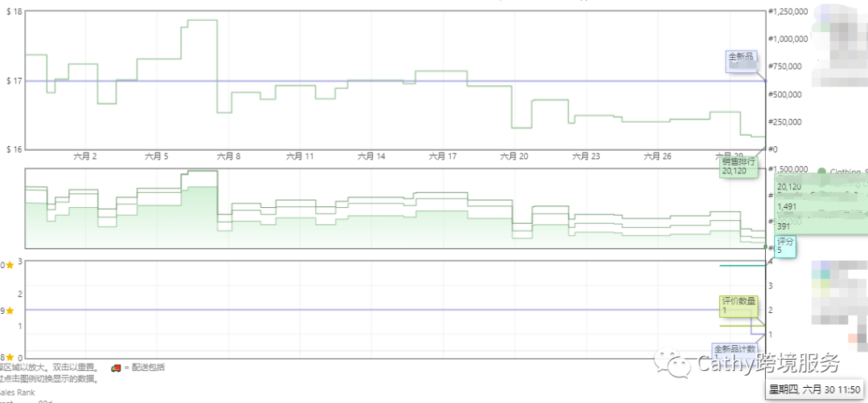Click the 六月 20 date axis label

(x=514, y=157)
